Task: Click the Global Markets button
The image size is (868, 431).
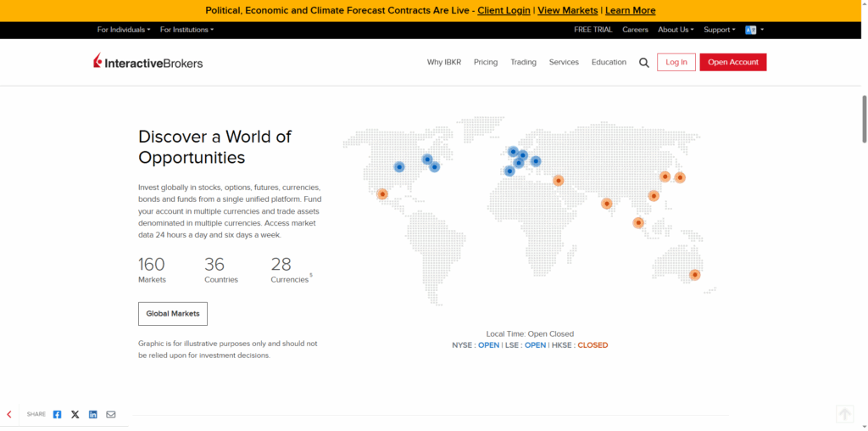Action: (x=173, y=314)
